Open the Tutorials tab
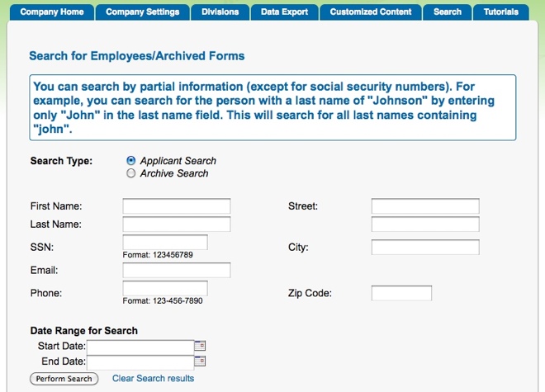 pyautogui.click(x=501, y=12)
